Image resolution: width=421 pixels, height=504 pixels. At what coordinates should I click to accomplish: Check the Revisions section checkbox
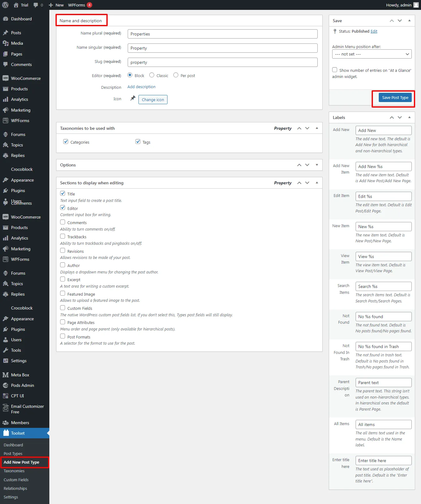(63, 251)
